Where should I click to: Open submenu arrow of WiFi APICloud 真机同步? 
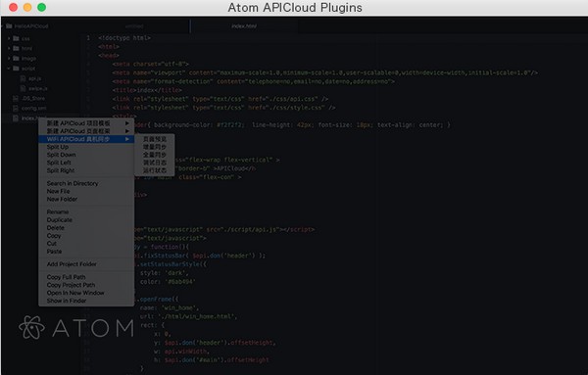coord(127,139)
